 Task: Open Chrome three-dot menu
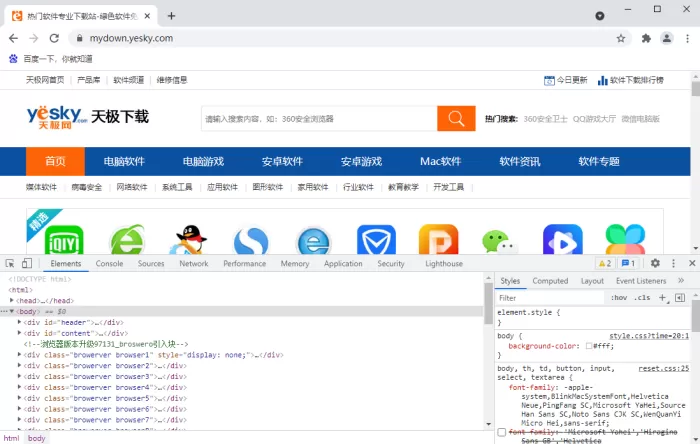tap(688, 38)
